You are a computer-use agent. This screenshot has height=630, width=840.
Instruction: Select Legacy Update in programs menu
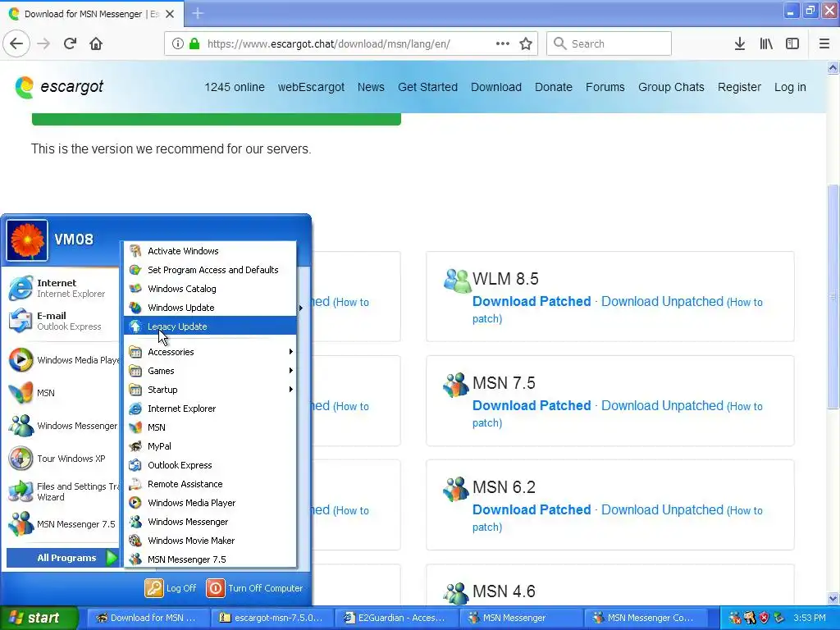click(x=210, y=326)
